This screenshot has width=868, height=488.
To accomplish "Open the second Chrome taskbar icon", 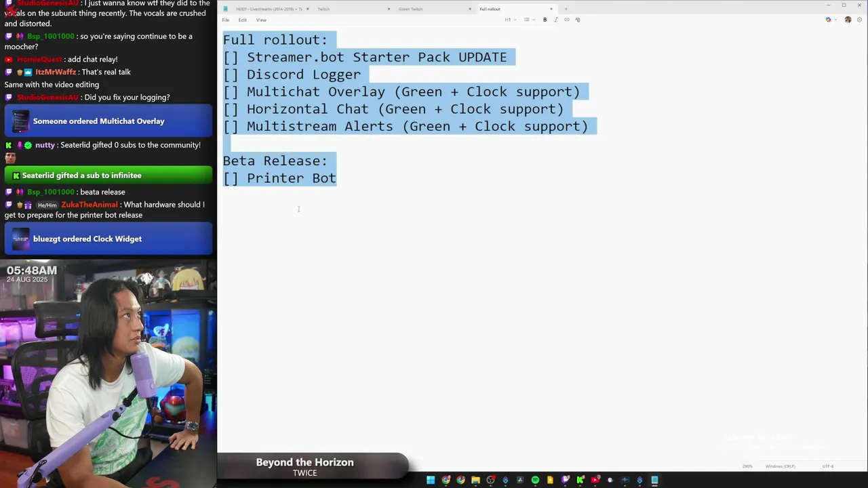I will tap(460, 481).
